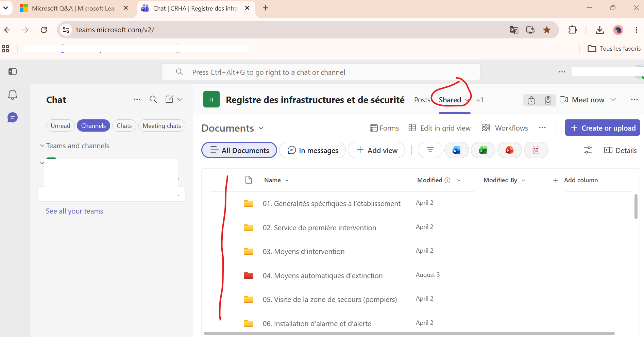This screenshot has height=337, width=644.
Task: Open Edit in grid view
Action: click(x=440, y=128)
